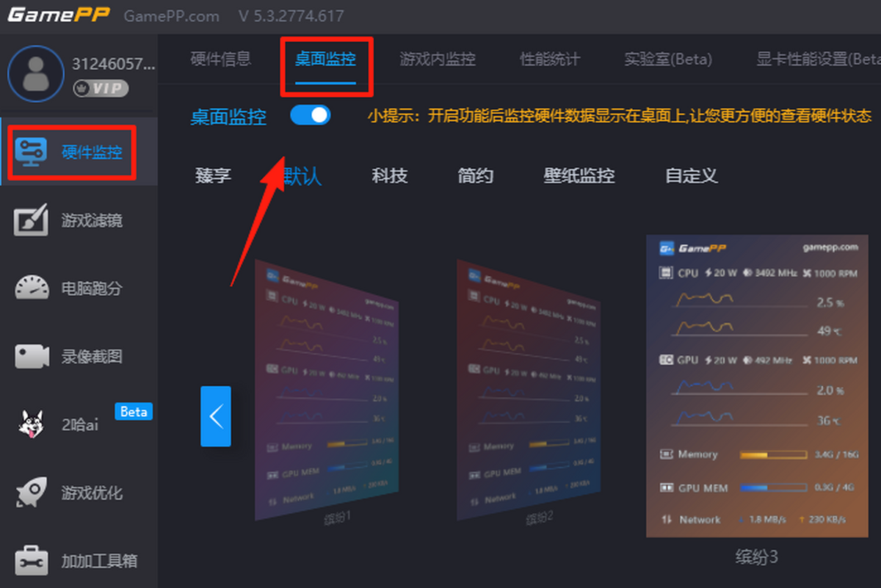881x588 pixels.
Task: Select the 科技 monitoring style
Action: pos(390,176)
